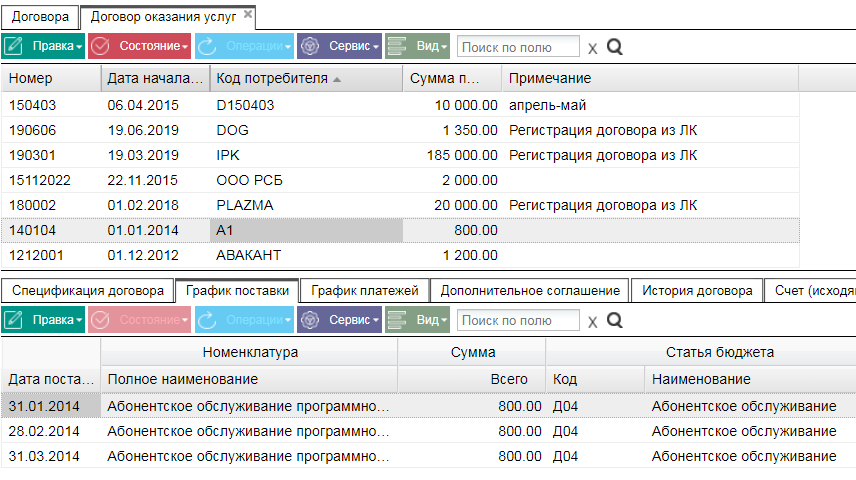Image resolution: width=856 pixels, height=480 pixels.
Task: Select contract number 180002
Action: pos(33,205)
